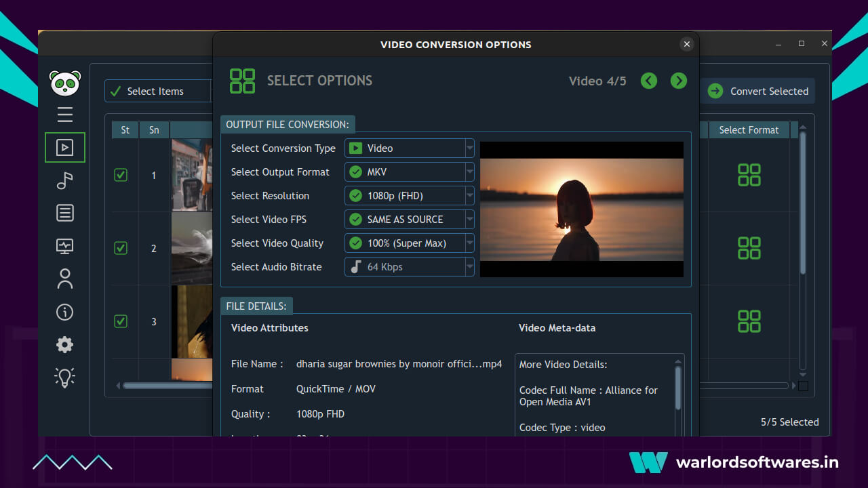This screenshot has height=488, width=868.
Task: Click the OUTPUT FILE CONVERSION section label
Action: click(288, 124)
